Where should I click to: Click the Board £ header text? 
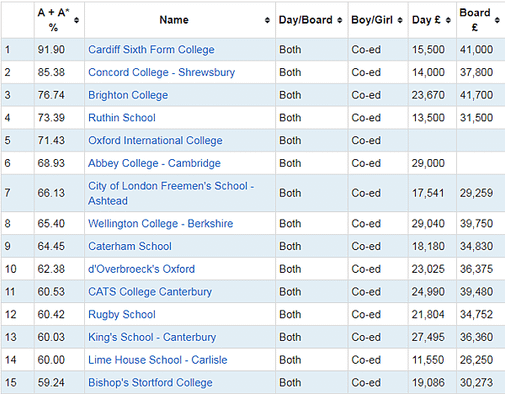[x=475, y=20]
